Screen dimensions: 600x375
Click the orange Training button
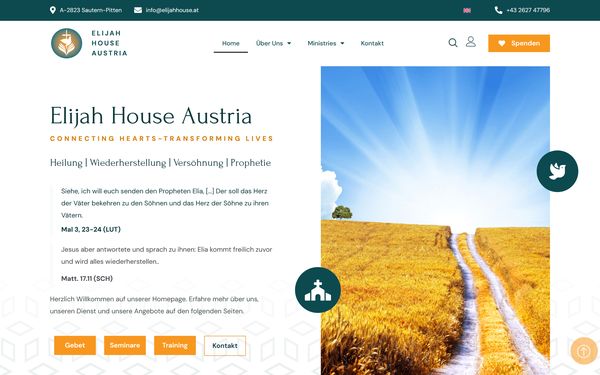click(x=175, y=345)
